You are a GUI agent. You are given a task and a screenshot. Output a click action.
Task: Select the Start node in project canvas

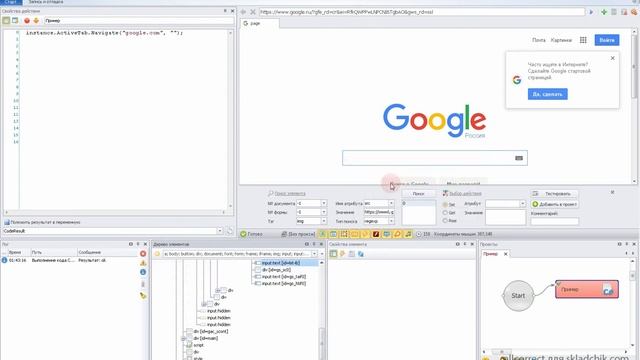click(x=518, y=296)
